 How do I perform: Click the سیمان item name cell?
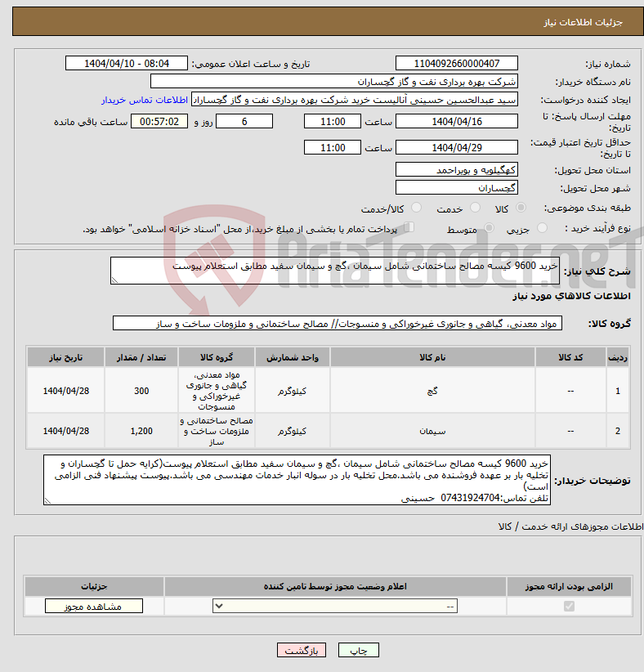pyautogui.click(x=432, y=431)
